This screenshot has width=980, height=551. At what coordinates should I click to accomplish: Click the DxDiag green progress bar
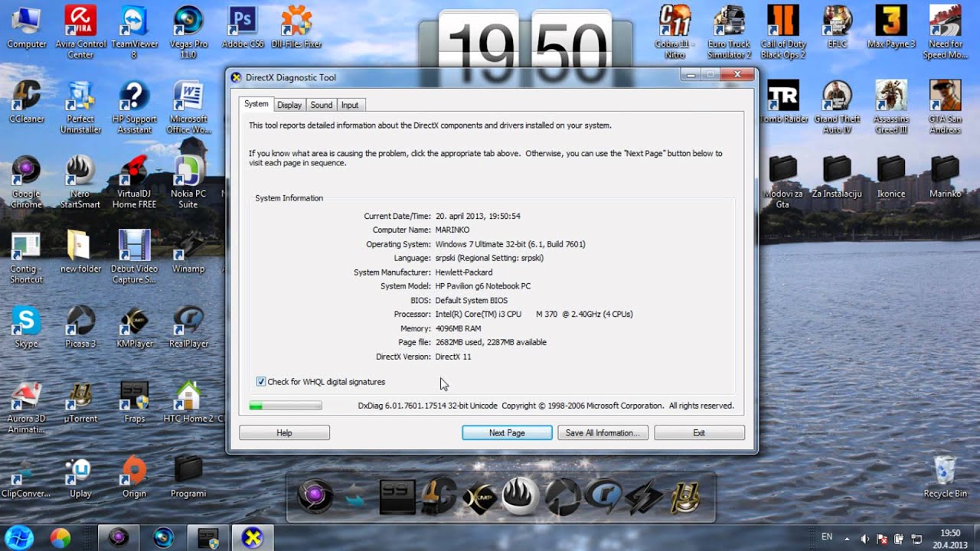click(x=285, y=406)
